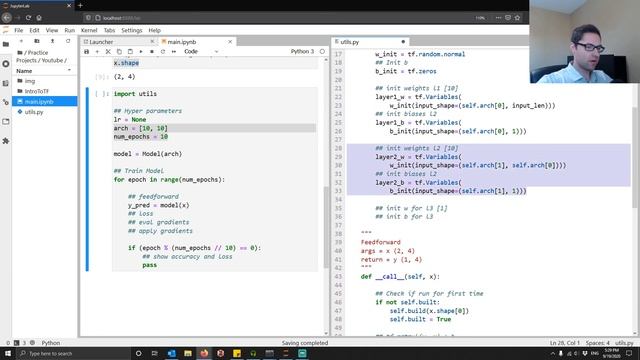Open the Extension Manager puzzle icon
The width and height of the screenshot is (640, 360).
click(6, 141)
